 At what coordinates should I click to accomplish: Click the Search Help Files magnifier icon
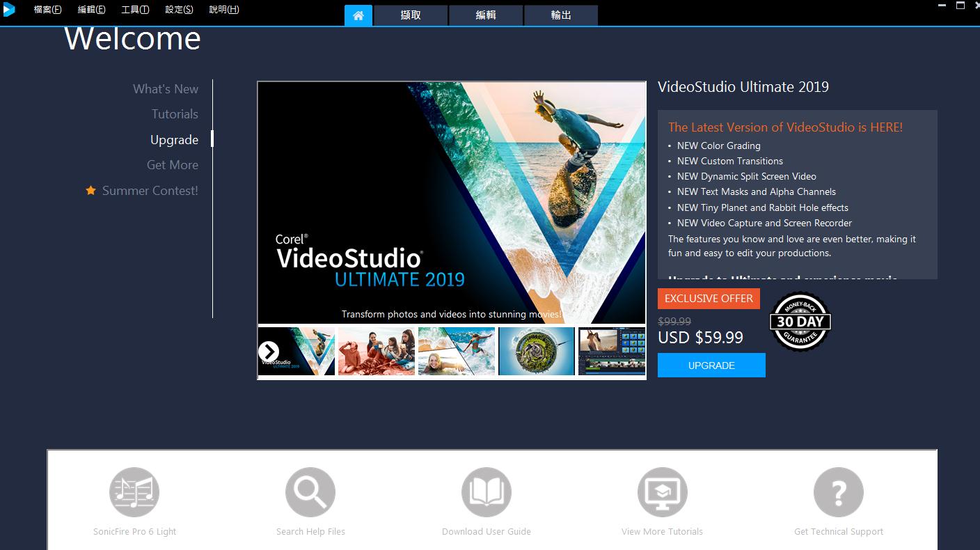310,492
